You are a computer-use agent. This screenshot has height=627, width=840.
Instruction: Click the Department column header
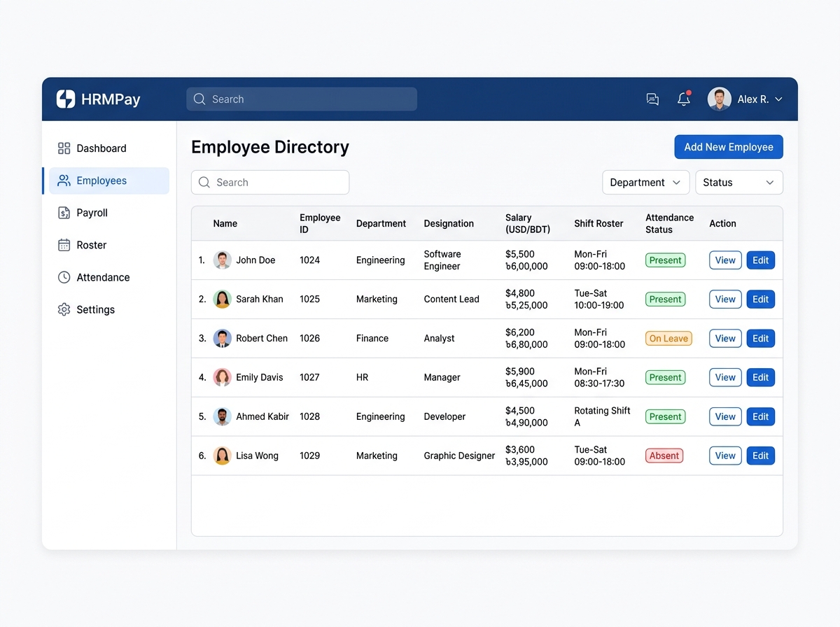tap(381, 224)
